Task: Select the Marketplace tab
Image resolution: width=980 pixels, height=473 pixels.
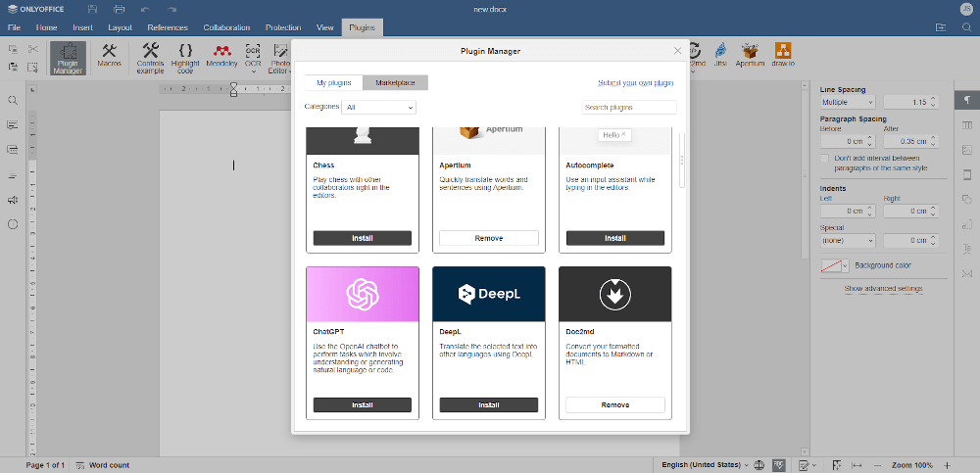Action: (x=396, y=82)
